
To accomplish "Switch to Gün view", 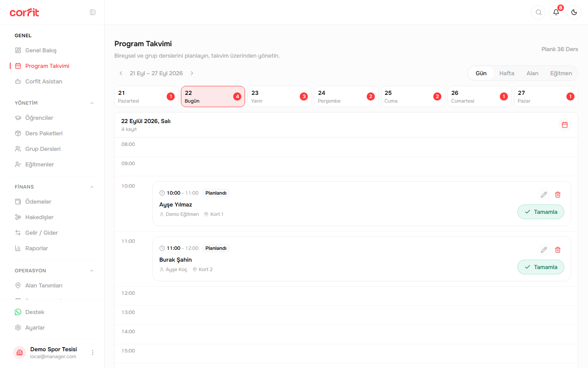I will [x=481, y=73].
